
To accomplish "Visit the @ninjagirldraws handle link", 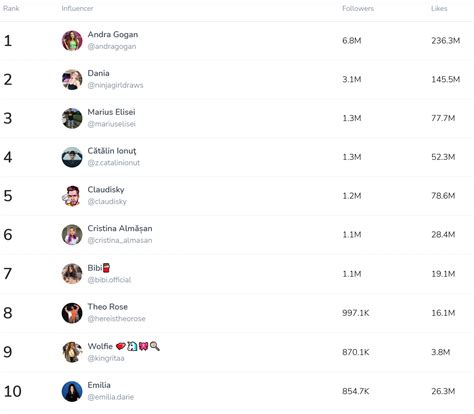I will [115, 85].
